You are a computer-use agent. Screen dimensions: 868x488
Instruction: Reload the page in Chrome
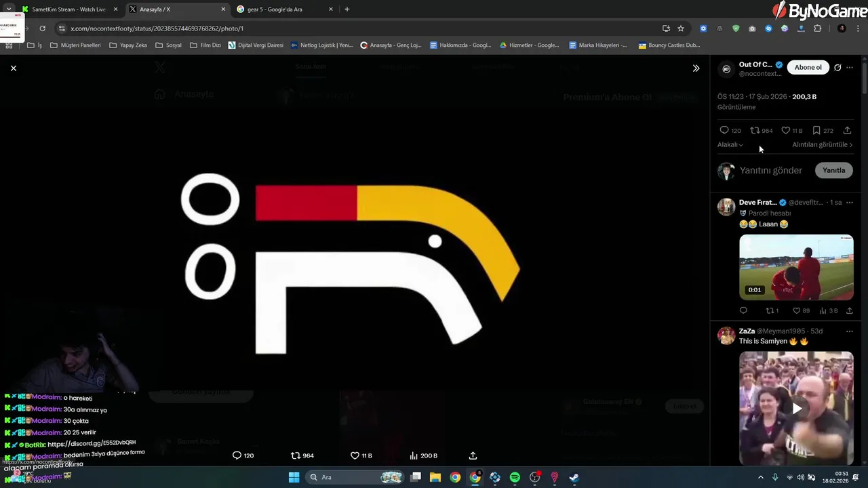(x=42, y=28)
